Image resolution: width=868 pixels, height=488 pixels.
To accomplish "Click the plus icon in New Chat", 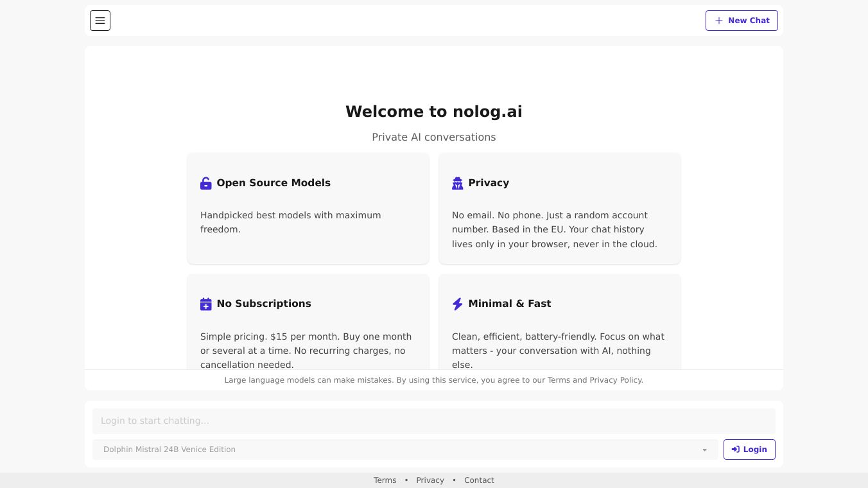I will pos(719,21).
